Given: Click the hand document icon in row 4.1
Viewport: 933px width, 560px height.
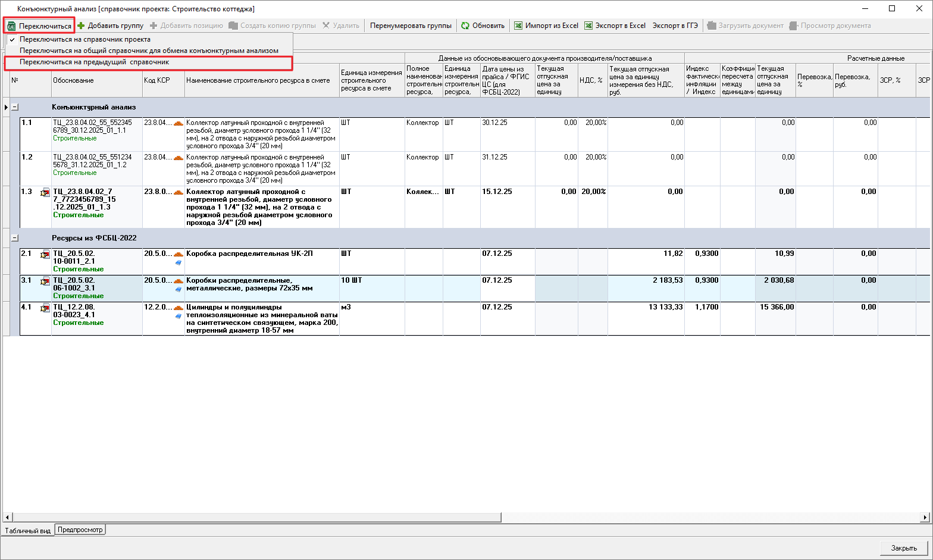Looking at the screenshot, I should click(x=45, y=308).
